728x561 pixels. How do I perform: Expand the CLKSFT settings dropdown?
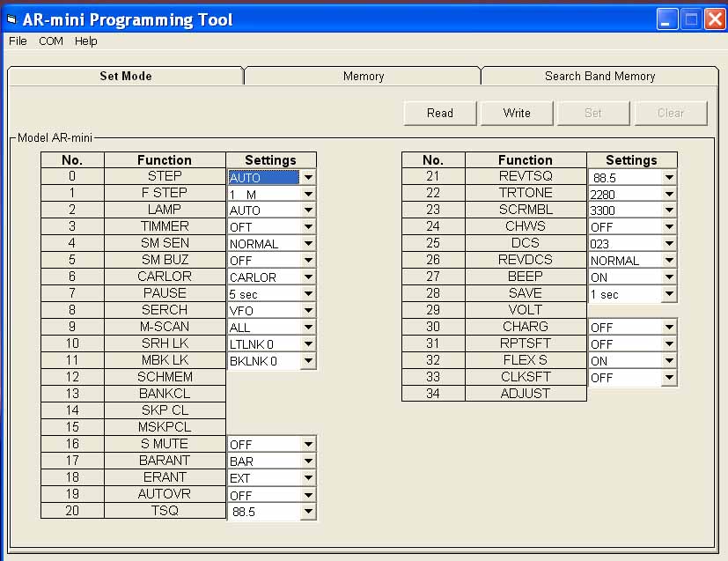click(668, 378)
